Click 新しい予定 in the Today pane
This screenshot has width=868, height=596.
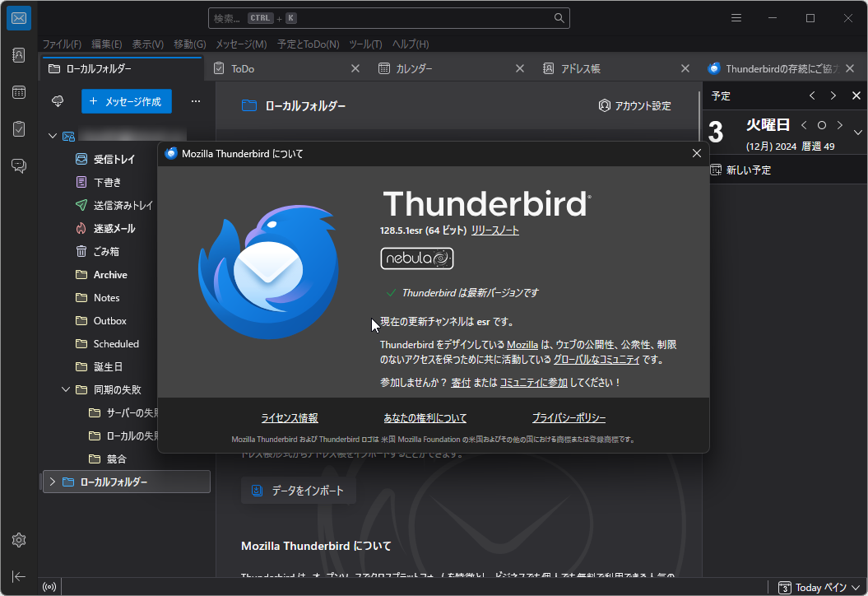pyautogui.click(x=749, y=170)
